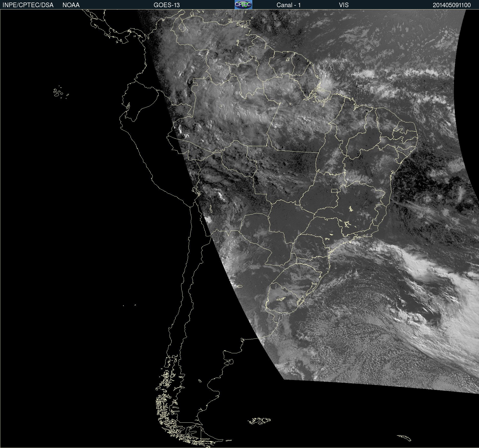Click the timestamp '201405091100'
479x448 pixels.
click(452, 5)
